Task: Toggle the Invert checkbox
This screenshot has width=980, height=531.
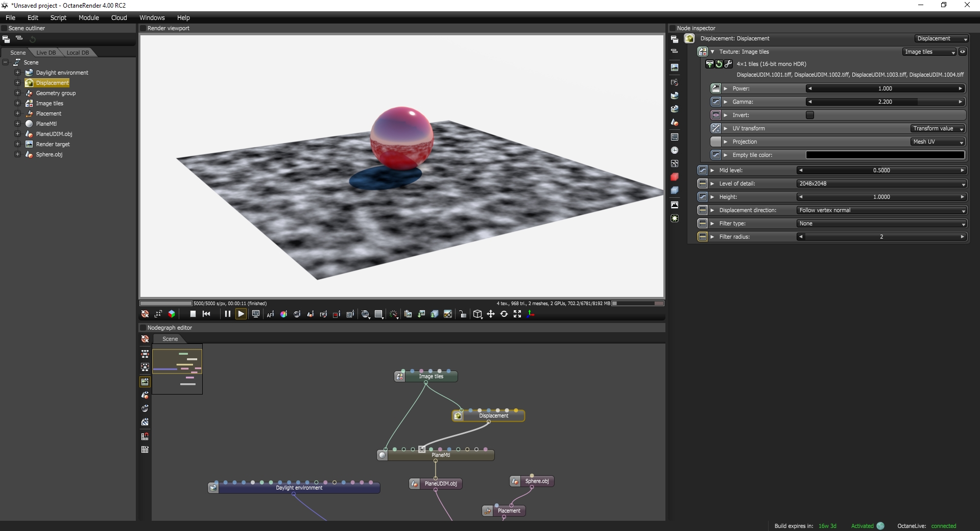Action: [810, 115]
